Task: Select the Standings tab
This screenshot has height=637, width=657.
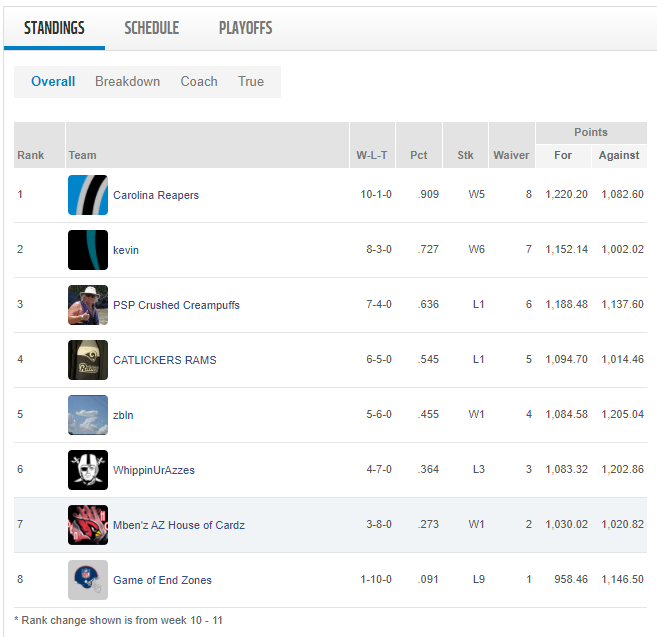Action: [x=54, y=28]
